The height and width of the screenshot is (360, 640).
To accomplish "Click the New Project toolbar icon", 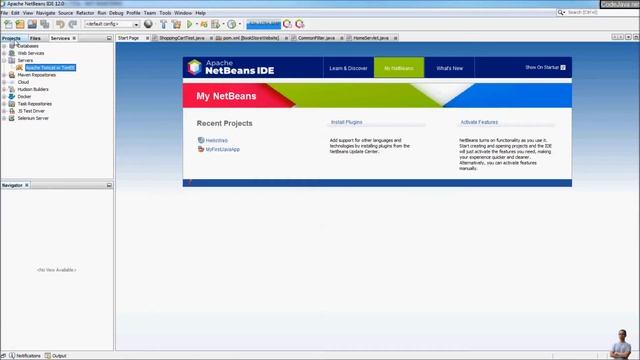I will 20,24.
